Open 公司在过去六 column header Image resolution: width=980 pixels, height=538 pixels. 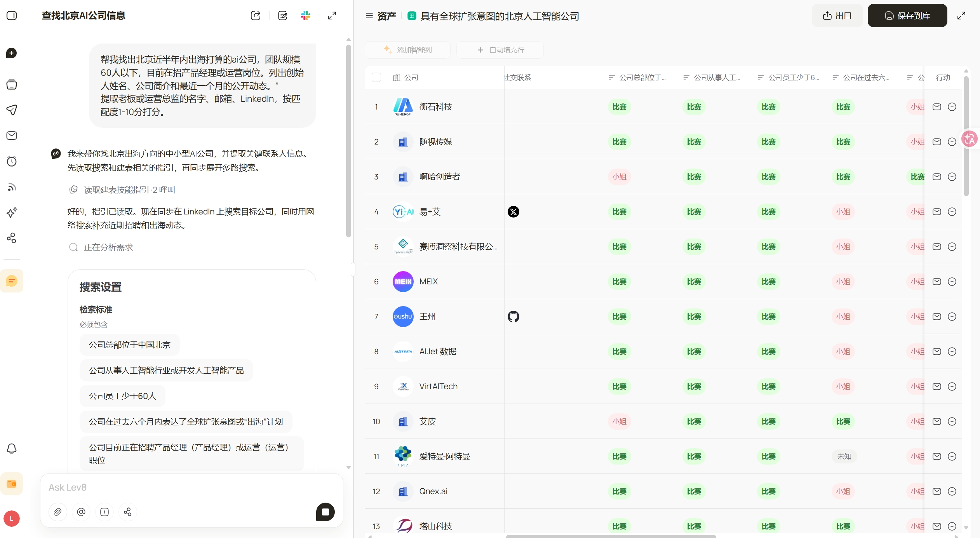pos(861,77)
